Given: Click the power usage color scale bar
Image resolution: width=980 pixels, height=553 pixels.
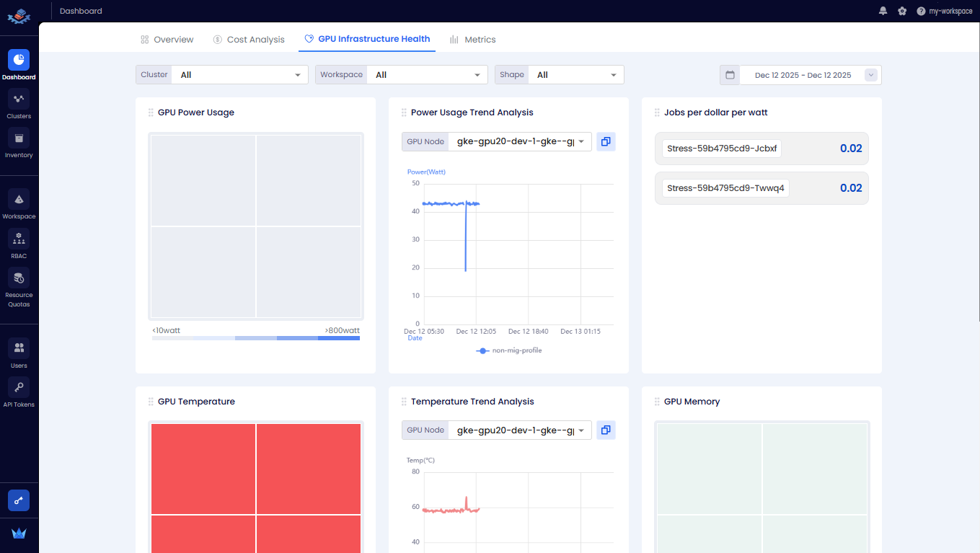Looking at the screenshot, I should pos(255,337).
